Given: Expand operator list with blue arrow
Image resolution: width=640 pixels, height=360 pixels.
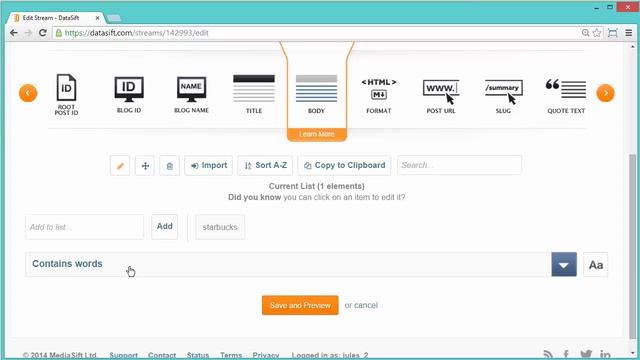Looking at the screenshot, I should (x=564, y=264).
